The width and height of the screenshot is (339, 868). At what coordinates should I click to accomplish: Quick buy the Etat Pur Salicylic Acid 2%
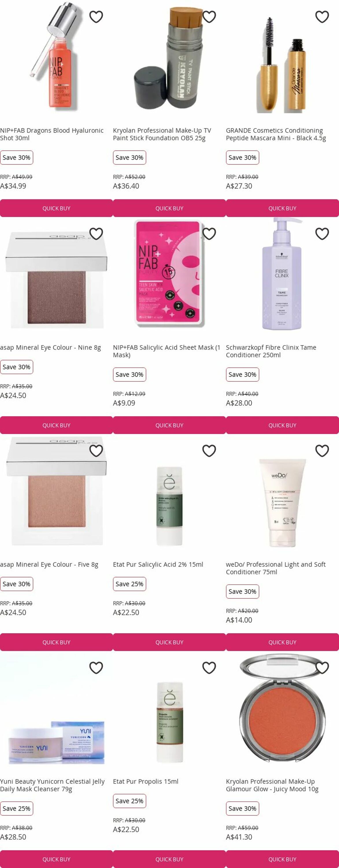(x=169, y=642)
